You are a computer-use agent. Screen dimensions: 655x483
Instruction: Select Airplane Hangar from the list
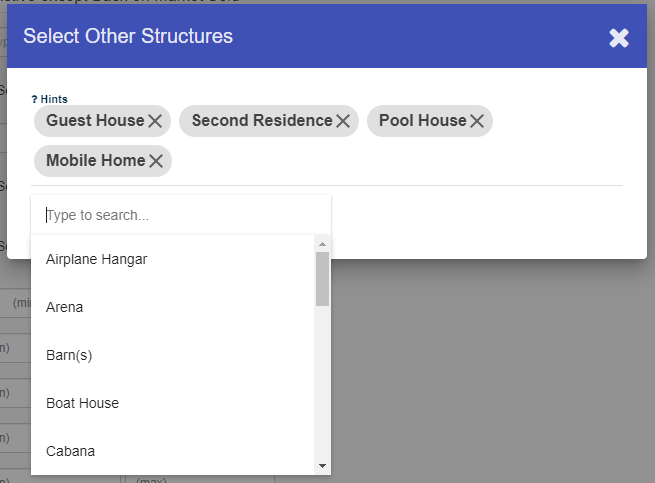point(97,259)
